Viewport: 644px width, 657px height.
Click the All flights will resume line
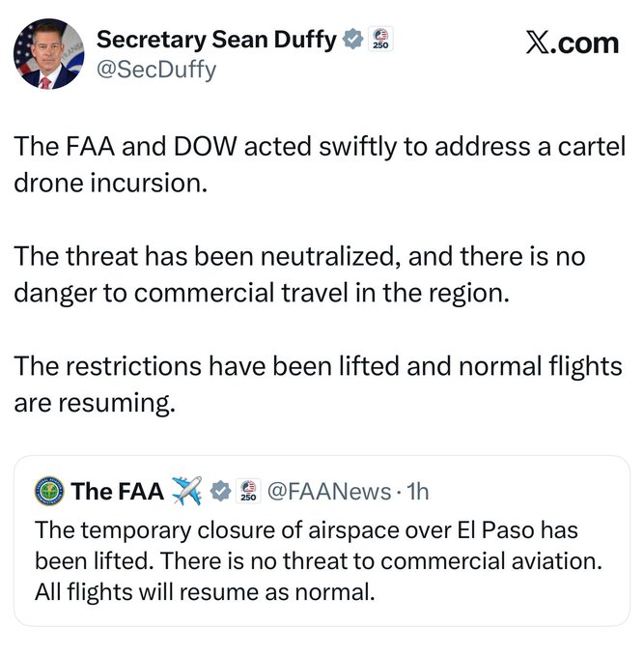[203, 590]
